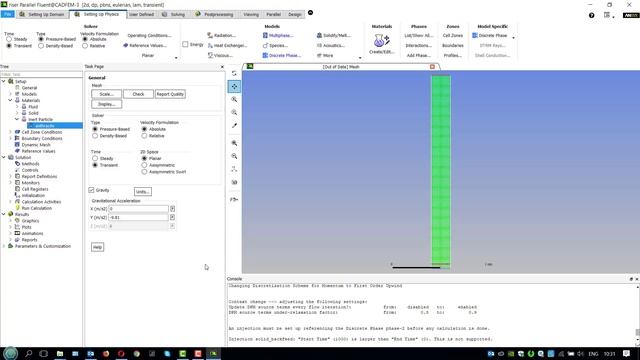Open the Postprocessing tab
This screenshot has height=360, width=640.
tap(215, 14)
